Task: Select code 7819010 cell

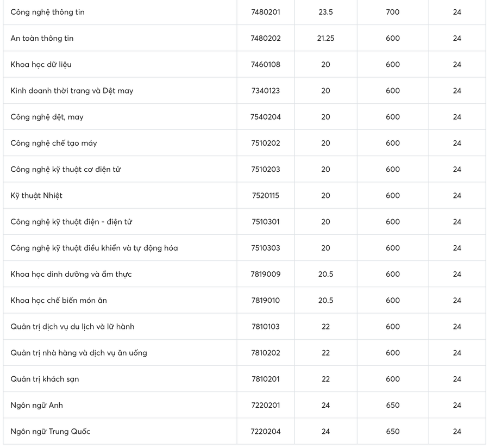Action: pos(266,300)
